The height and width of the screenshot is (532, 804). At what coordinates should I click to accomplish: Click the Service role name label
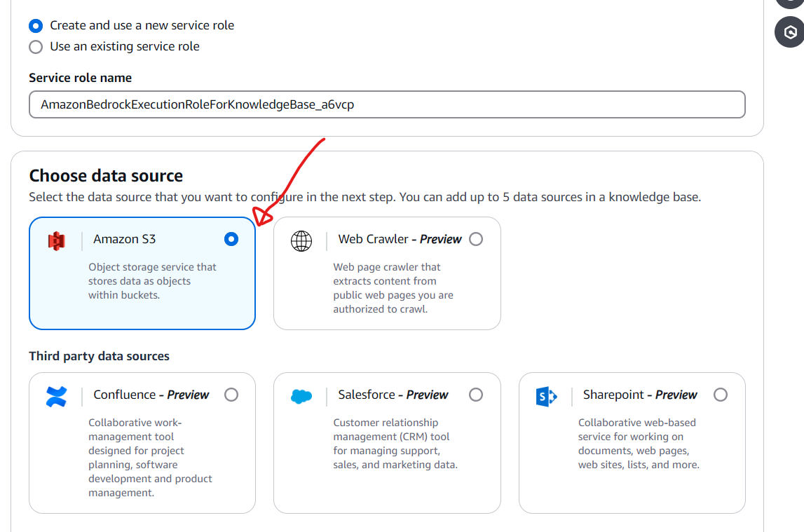81,78
